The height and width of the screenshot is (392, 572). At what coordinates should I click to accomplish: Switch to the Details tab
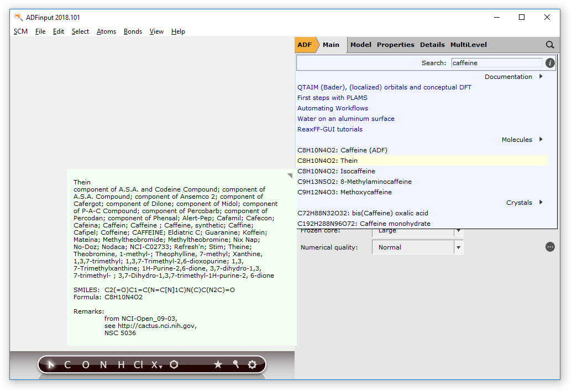pos(432,45)
